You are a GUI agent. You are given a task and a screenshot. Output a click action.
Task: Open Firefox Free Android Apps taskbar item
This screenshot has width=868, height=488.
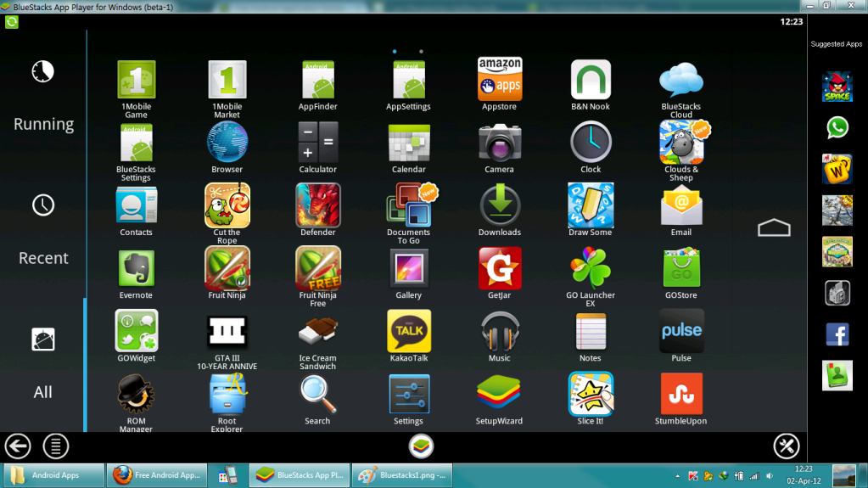[156, 475]
